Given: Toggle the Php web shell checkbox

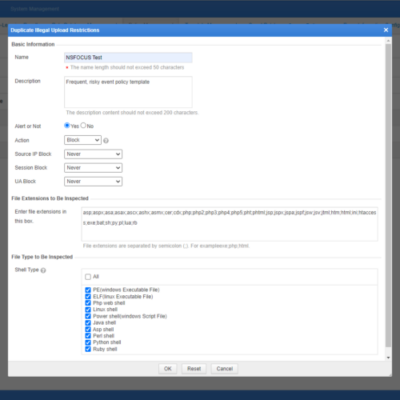Looking at the screenshot, I should [x=88, y=303].
